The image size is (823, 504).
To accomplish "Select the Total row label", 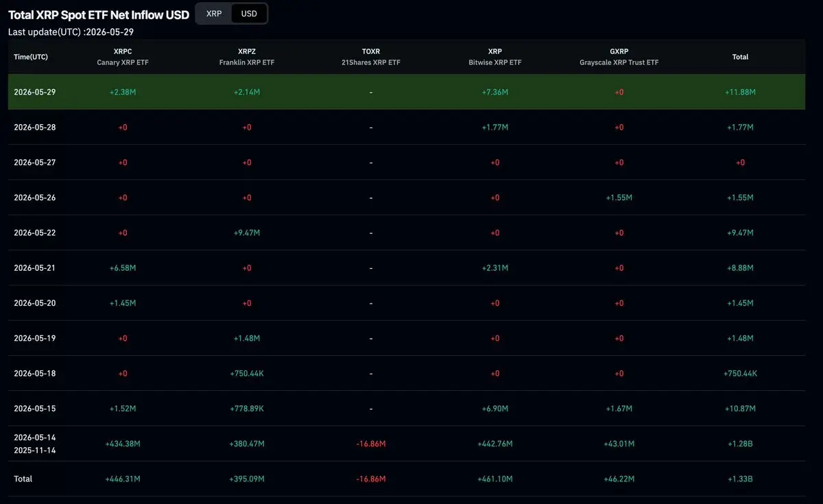I will click(x=23, y=479).
